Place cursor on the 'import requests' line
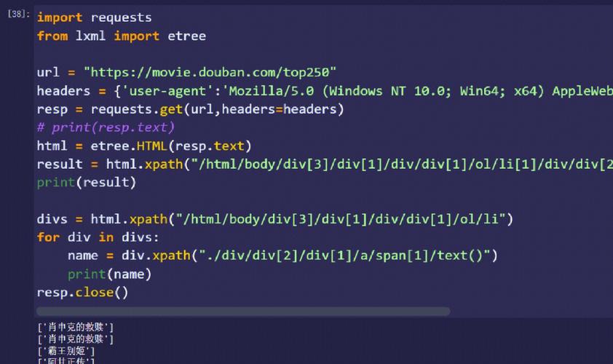Screen dimensions: 613x364 pyautogui.click(x=94, y=17)
